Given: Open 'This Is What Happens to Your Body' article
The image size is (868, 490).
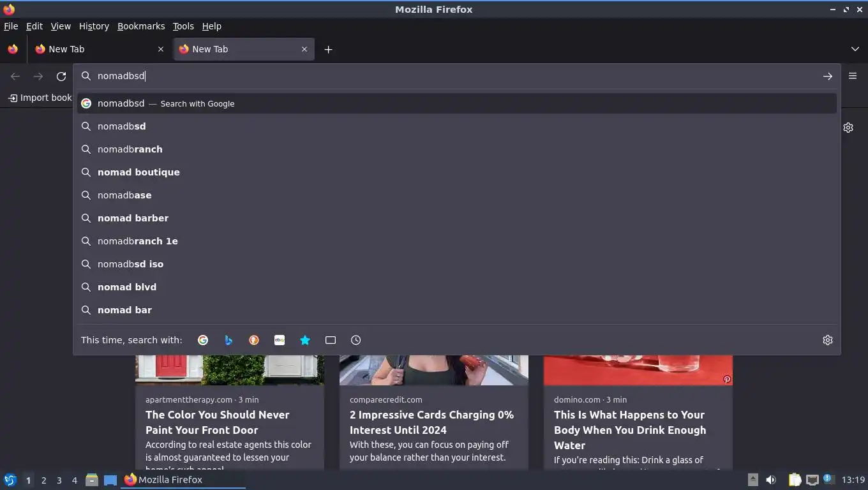Looking at the screenshot, I should click(630, 430).
